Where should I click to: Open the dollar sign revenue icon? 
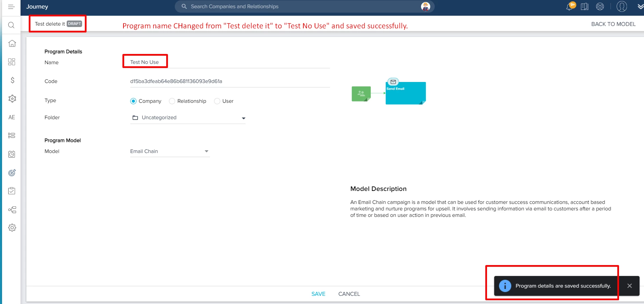click(x=12, y=80)
